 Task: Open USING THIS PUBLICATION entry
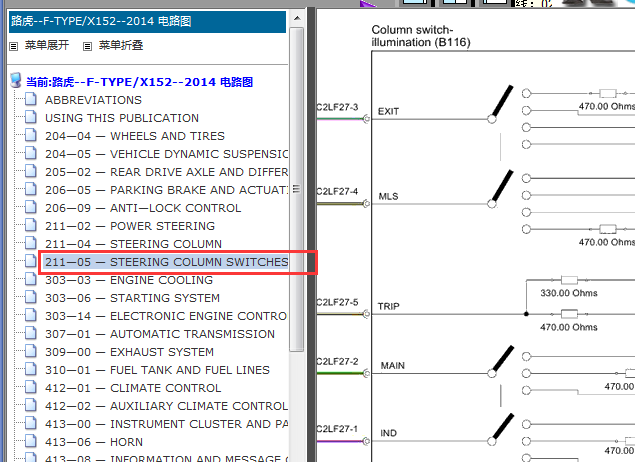pyautogui.click(x=122, y=118)
